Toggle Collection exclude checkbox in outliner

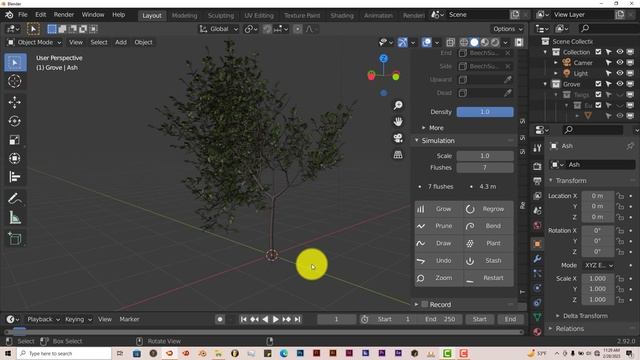click(x=598, y=52)
